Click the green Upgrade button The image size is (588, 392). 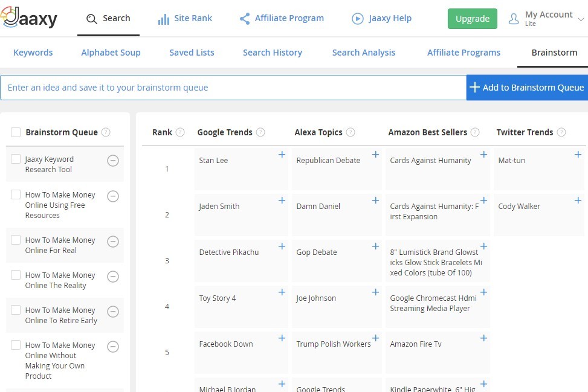(x=472, y=19)
